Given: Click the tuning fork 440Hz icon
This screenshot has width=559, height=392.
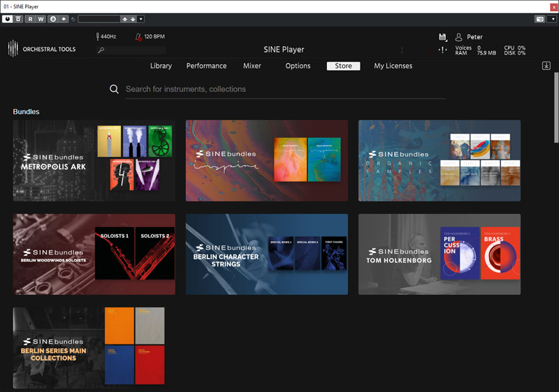Looking at the screenshot, I should coord(97,36).
